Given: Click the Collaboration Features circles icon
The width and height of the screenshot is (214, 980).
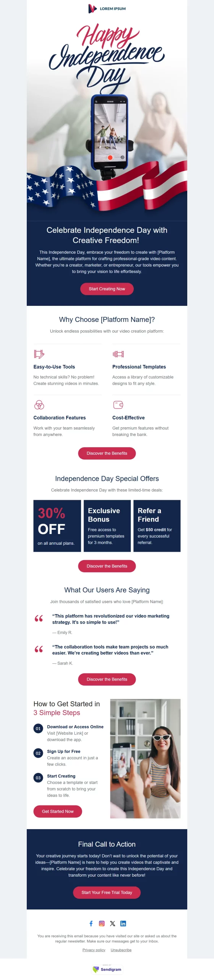Looking at the screenshot, I should [x=39, y=405].
